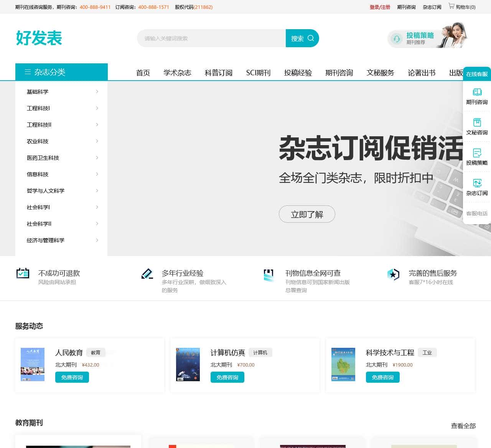Click the keyword search input field
This screenshot has height=448, width=491.
click(x=211, y=38)
